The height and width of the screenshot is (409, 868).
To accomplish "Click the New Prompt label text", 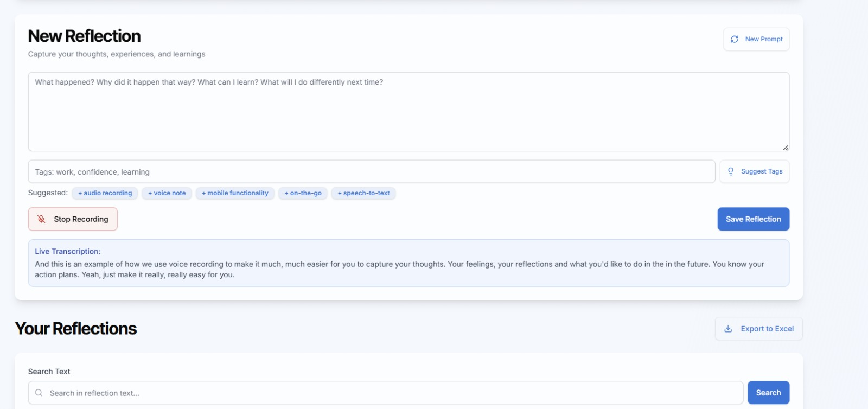I will [764, 39].
